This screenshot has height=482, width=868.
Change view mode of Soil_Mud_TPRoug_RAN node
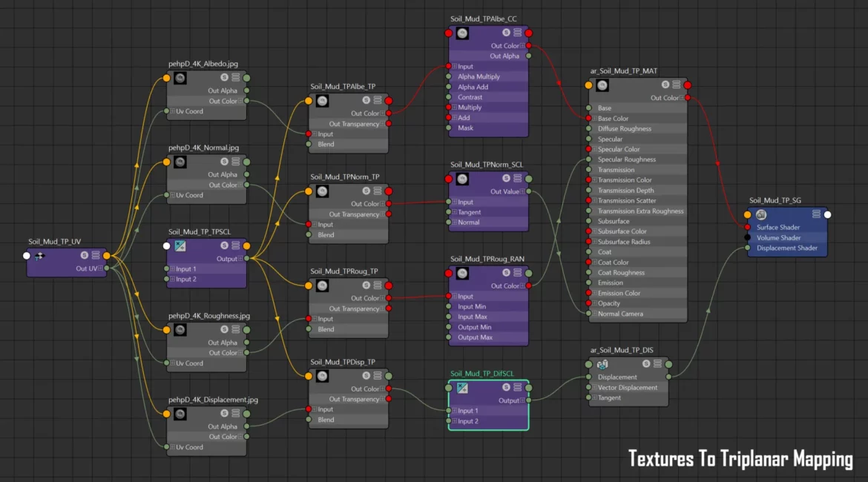(517, 273)
